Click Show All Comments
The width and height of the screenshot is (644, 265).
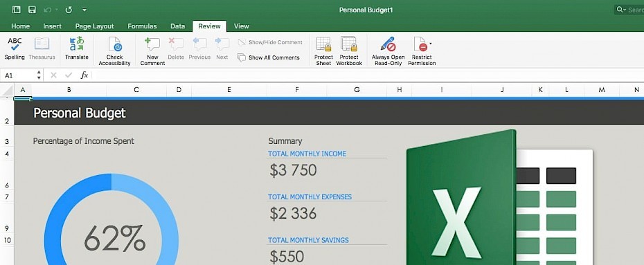[x=269, y=58]
